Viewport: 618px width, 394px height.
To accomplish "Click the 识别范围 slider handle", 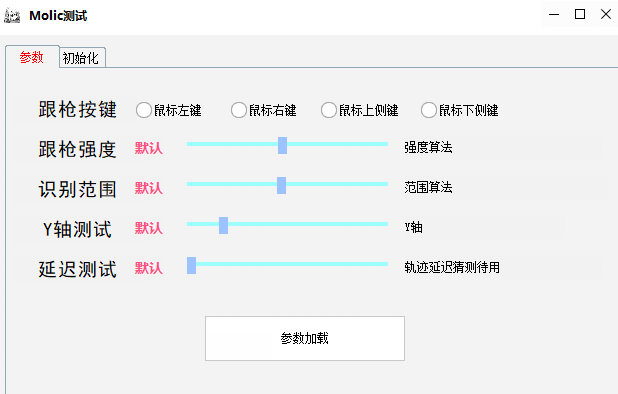I will [281, 185].
